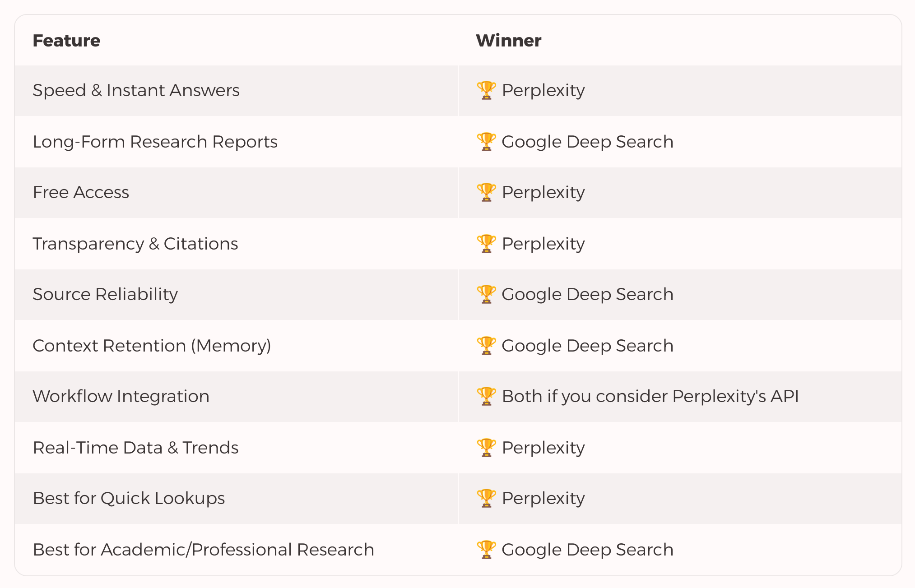Screen dimensions: 915x588
Task: Click the Context Retention (Memory) cell
Action: [237, 346]
